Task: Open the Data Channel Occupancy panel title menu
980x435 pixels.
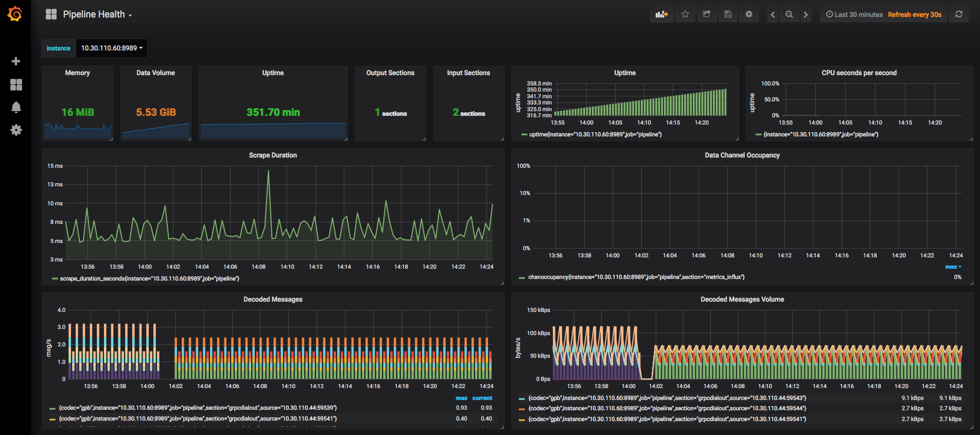Action: tap(742, 155)
